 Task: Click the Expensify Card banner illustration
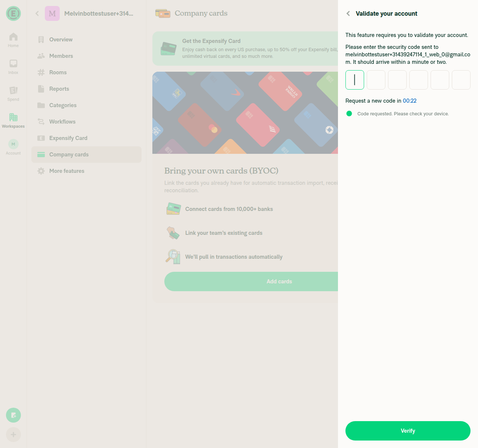pos(168,49)
